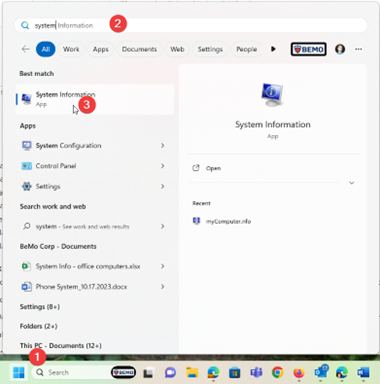380x384 pixels.
Task: Expand Control Panel result chevron
Action: pyautogui.click(x=163, y=166)
